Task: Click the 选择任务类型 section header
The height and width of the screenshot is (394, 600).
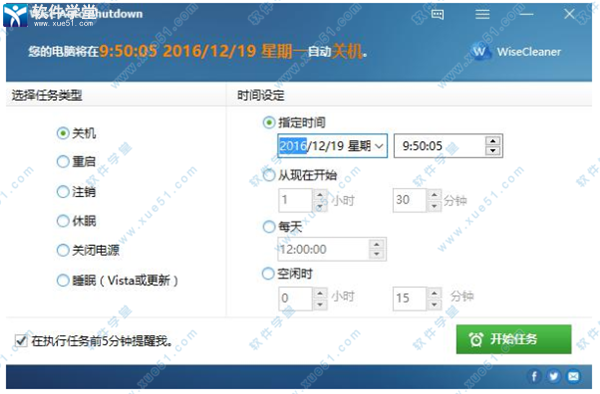Action: tap(47, 95)
